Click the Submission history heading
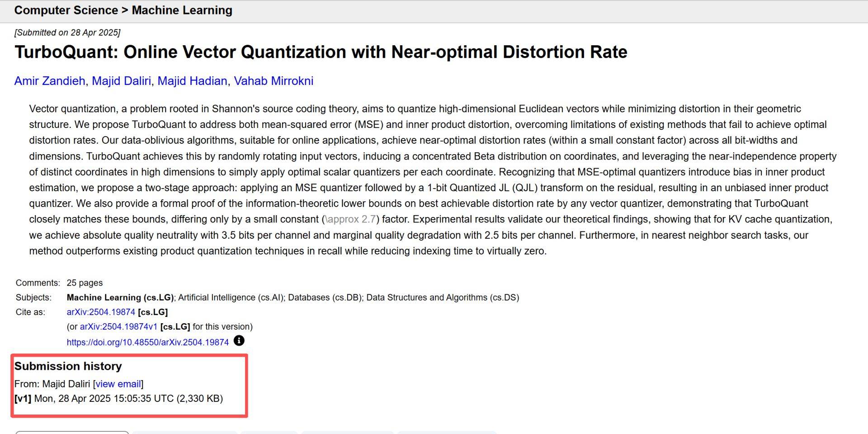Viewport: 868px width, 434px height. pyautogui.click(x=68, y=366)
